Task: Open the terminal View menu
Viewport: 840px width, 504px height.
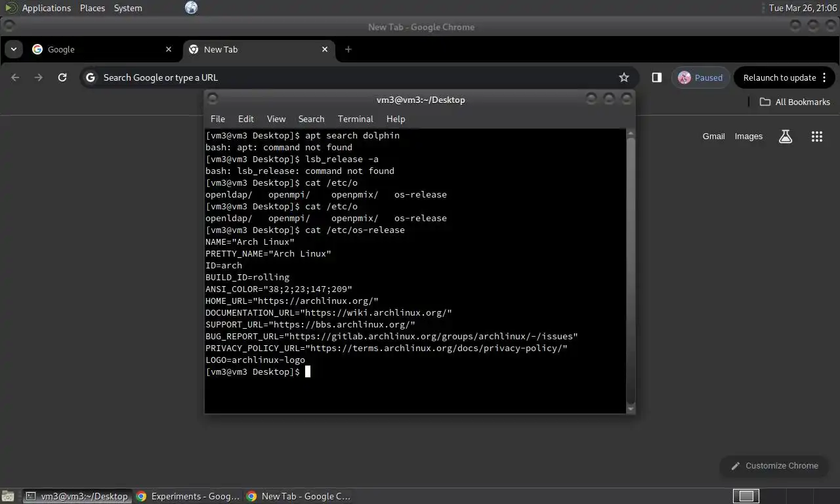Action: [x=276, y=119]
